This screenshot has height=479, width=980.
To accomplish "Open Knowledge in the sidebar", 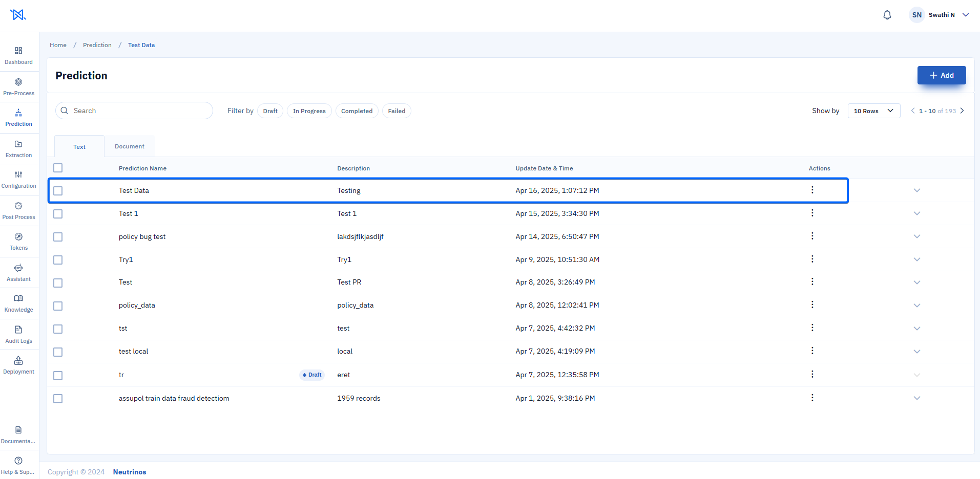I will pyautogui.click(x=18, y=303).
